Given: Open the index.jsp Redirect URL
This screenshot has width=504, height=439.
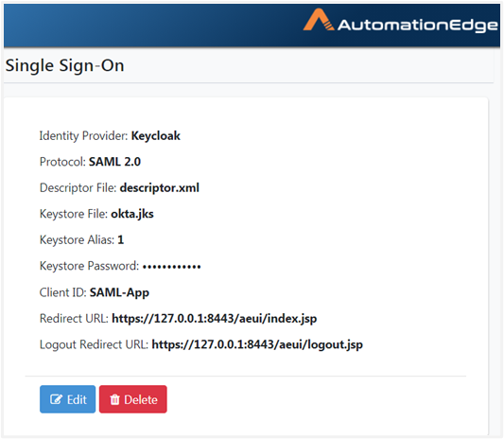Looking at the screenshot, I should click(214, 319).
